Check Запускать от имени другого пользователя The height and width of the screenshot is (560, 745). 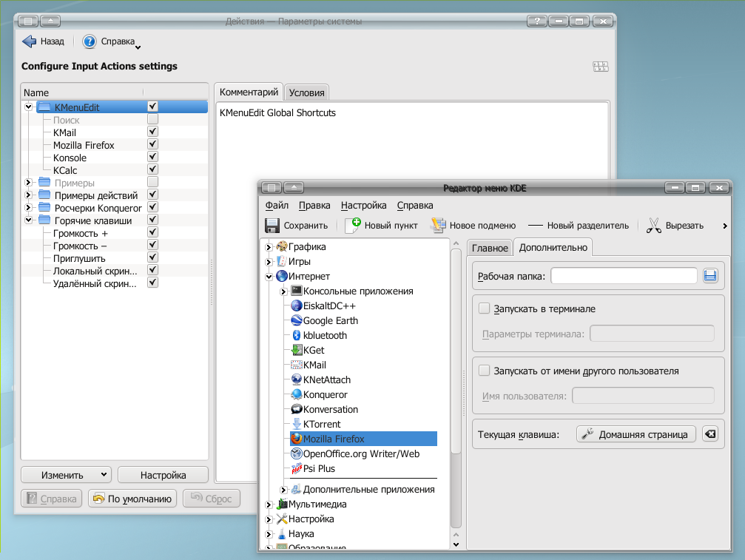coord(484,371)
